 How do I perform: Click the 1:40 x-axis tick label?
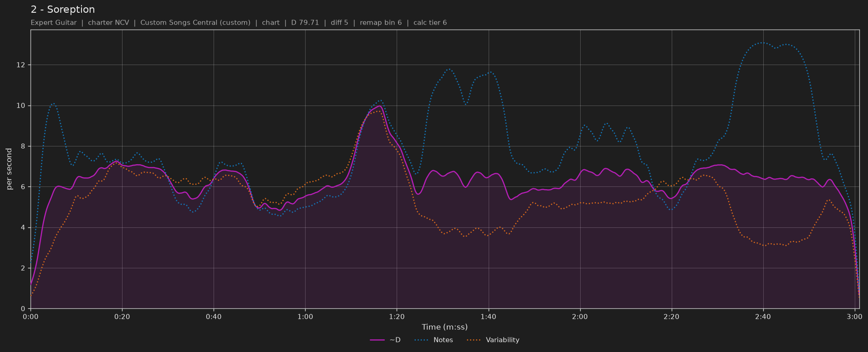tap(488, 317)
